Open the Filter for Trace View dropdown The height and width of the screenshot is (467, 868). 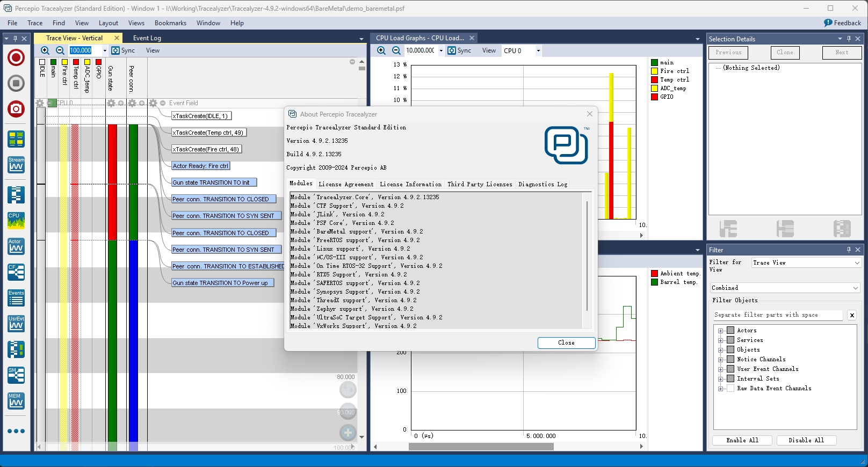(x=806, y=262)
